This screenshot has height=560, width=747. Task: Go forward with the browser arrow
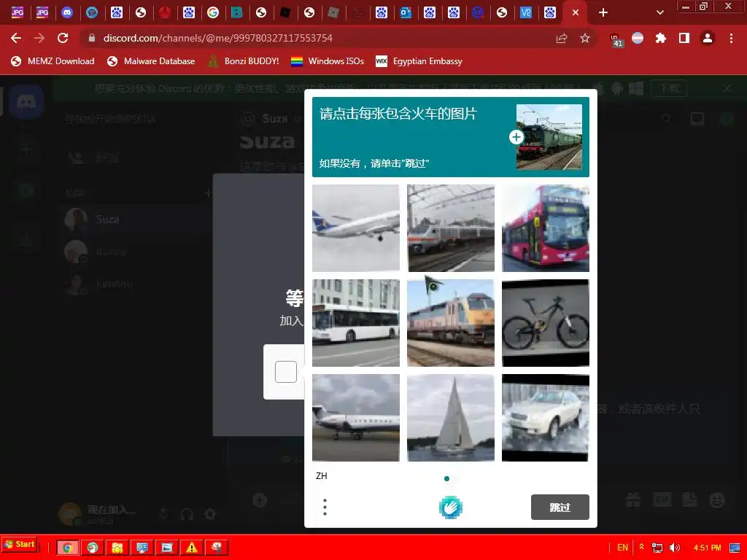coord(39,38)
